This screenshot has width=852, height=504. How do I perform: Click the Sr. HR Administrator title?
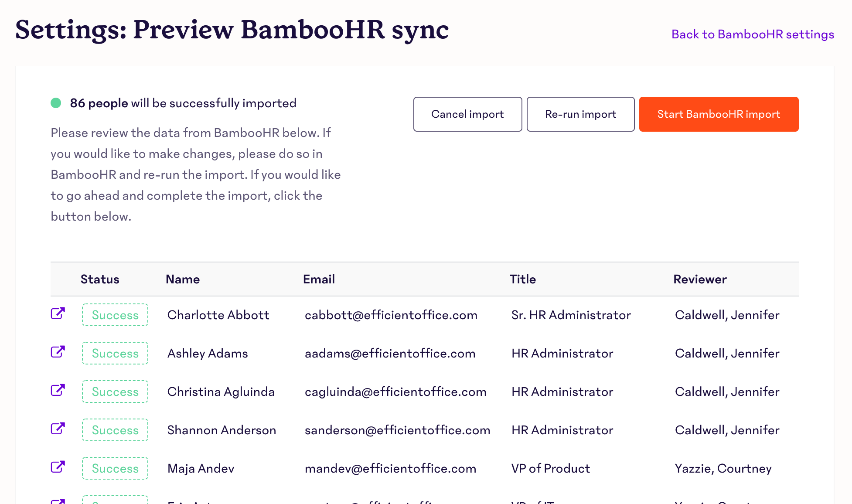(571, 315)
